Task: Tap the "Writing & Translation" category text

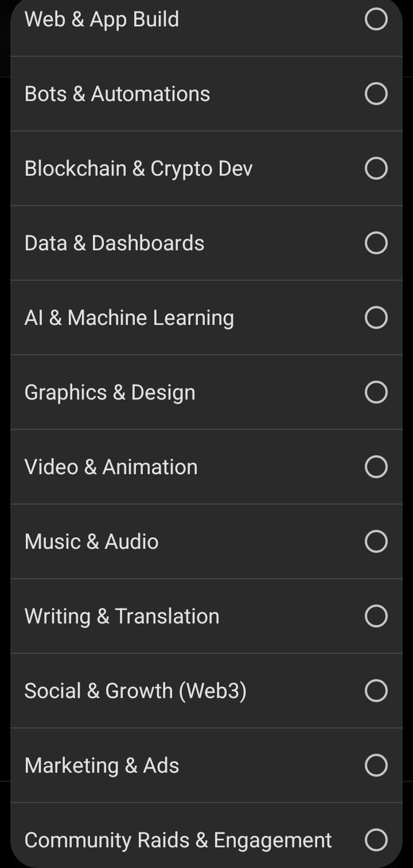Action: tap(122, 617)
